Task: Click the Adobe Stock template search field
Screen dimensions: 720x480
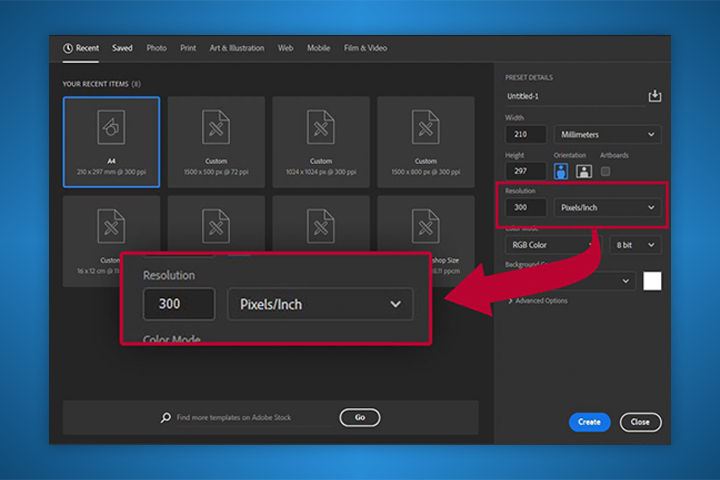Action: click(x=253, y=418)
